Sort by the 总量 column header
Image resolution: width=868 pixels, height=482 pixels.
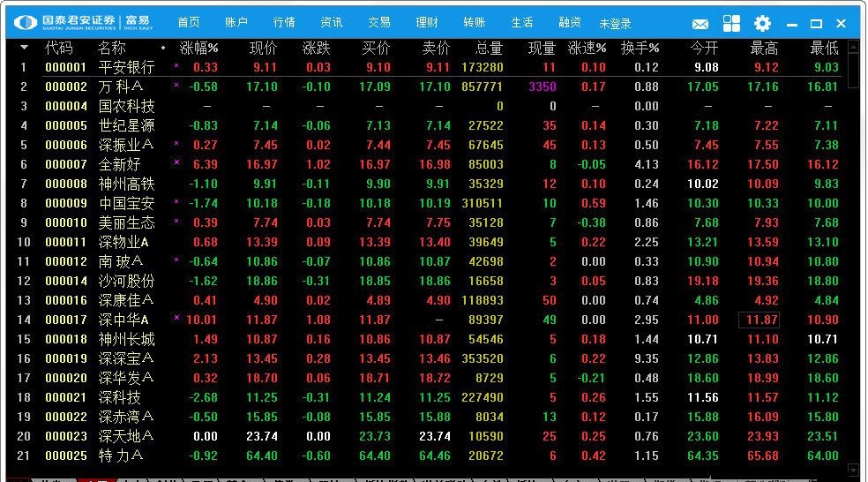point(489,49)
